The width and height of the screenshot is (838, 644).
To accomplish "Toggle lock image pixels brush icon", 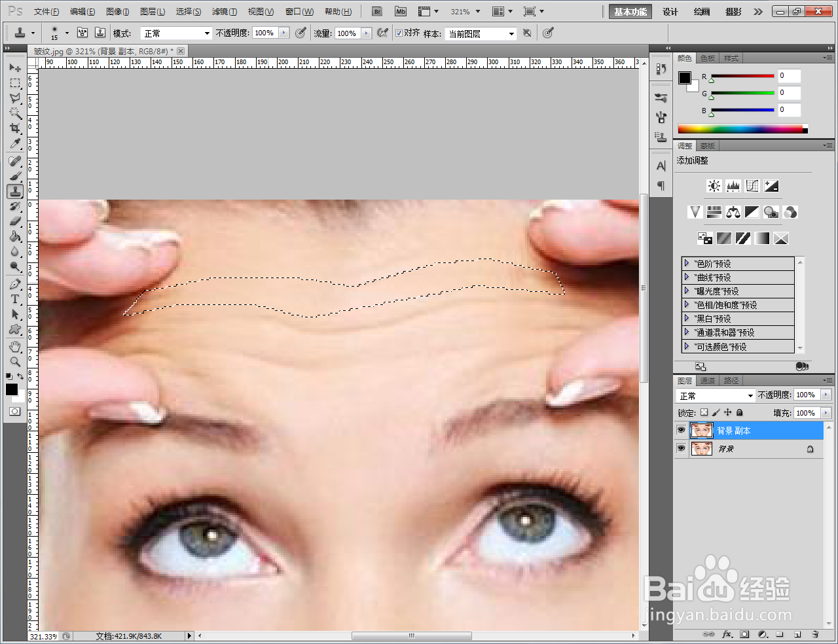I will (716, 412).
